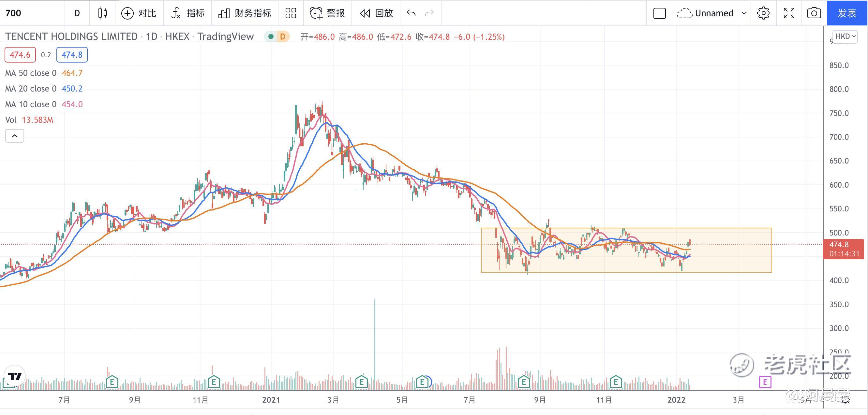Open the HKD currency dropdown
The height and width of the screenshot is (415, 868).
tap(845, 36)
